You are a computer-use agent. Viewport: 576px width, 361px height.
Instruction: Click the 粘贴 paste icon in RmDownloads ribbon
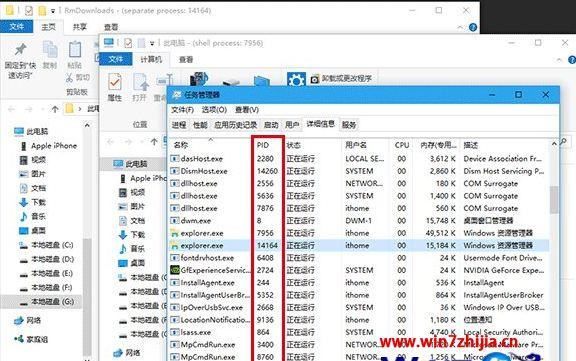75,49
